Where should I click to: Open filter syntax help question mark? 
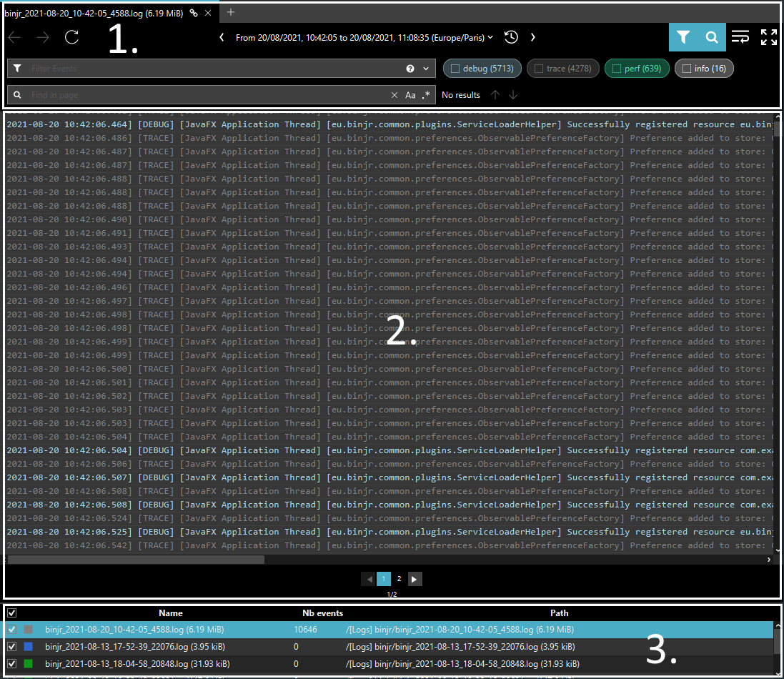pos(410,69)
